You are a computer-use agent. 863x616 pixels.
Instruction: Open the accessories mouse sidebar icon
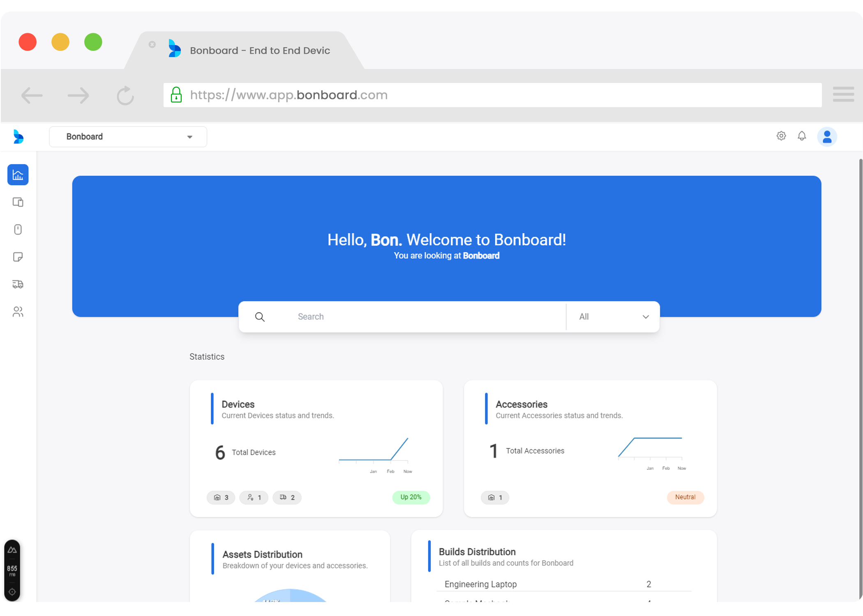(18, 229)
